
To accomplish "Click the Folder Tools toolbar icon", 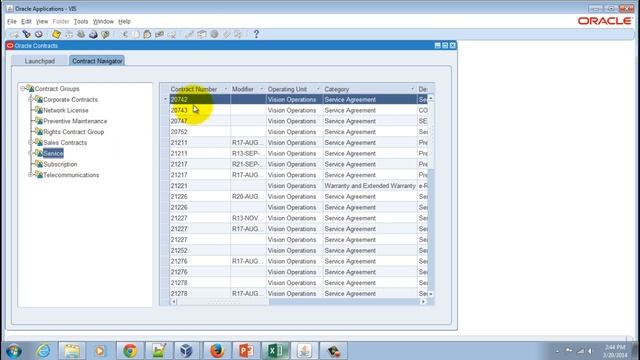I will point(238,34).
